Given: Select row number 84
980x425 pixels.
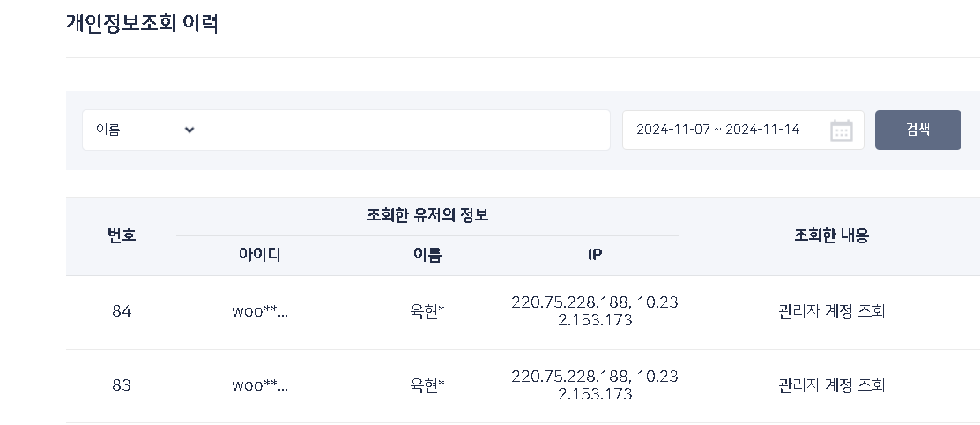Looking at the screenshot, I should (x=122, y=311).
